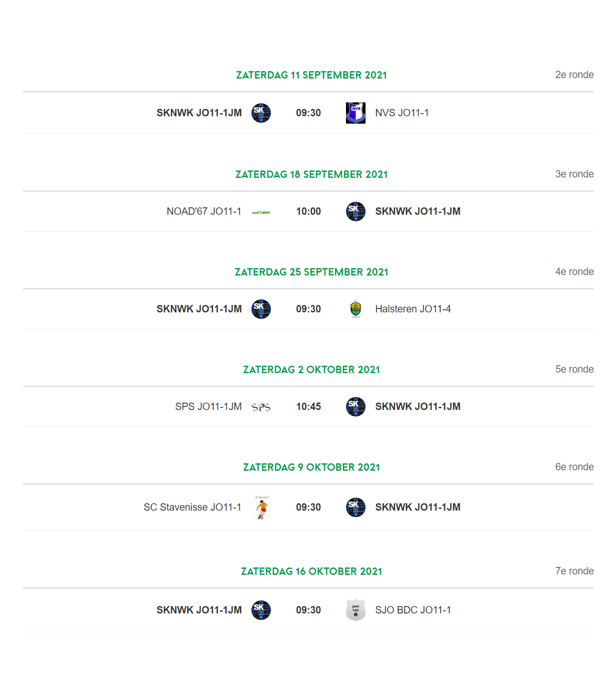616x682 pixels.
Task: Click the Halsteren club crest
Action: 356,309
